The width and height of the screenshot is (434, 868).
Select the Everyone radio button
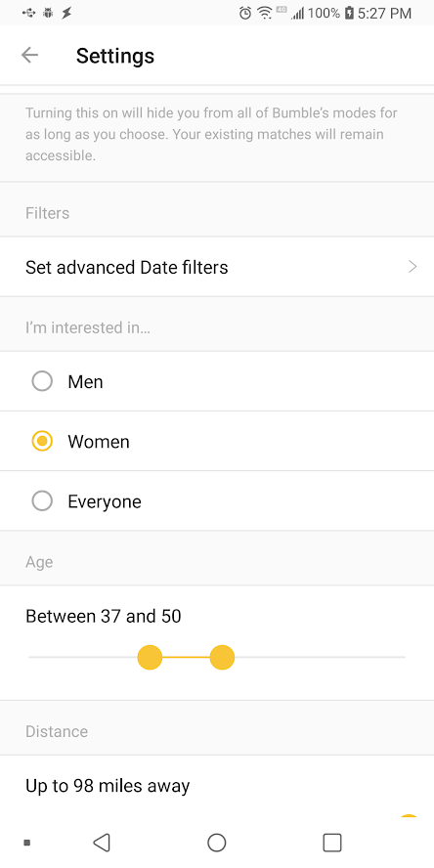42,501
